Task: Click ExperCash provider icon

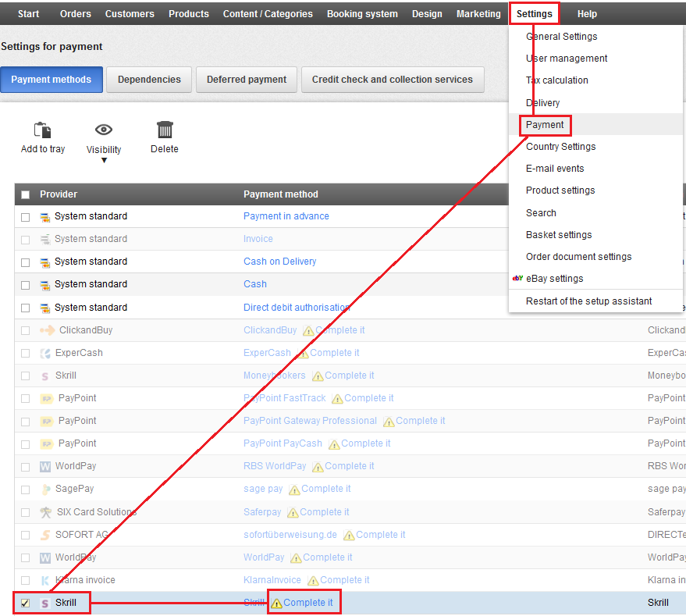Action: point(45,354)
